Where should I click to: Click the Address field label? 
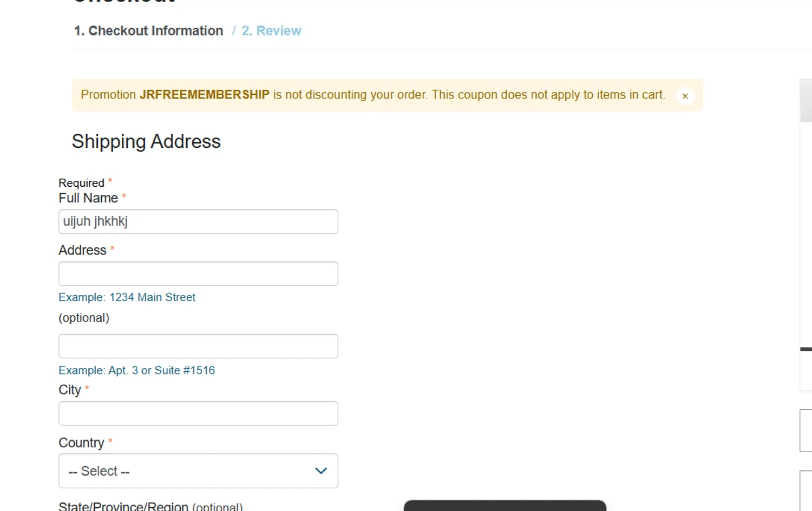click(82, 250)
